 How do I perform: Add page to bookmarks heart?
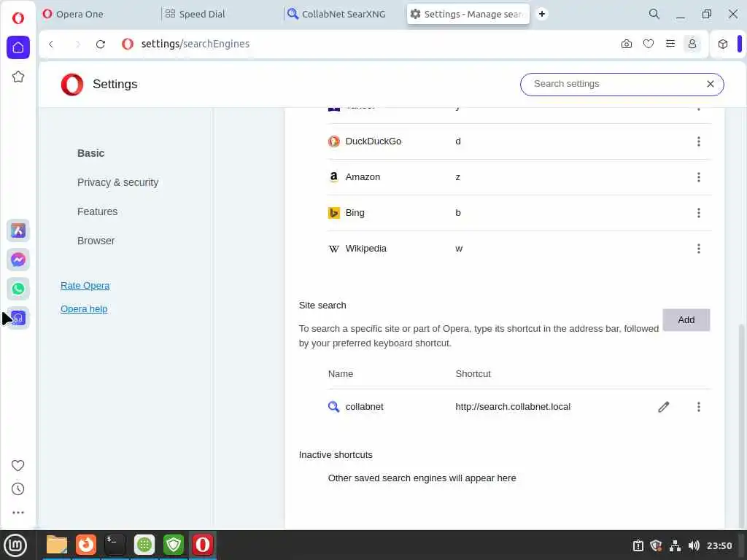(x=649, y=44)
